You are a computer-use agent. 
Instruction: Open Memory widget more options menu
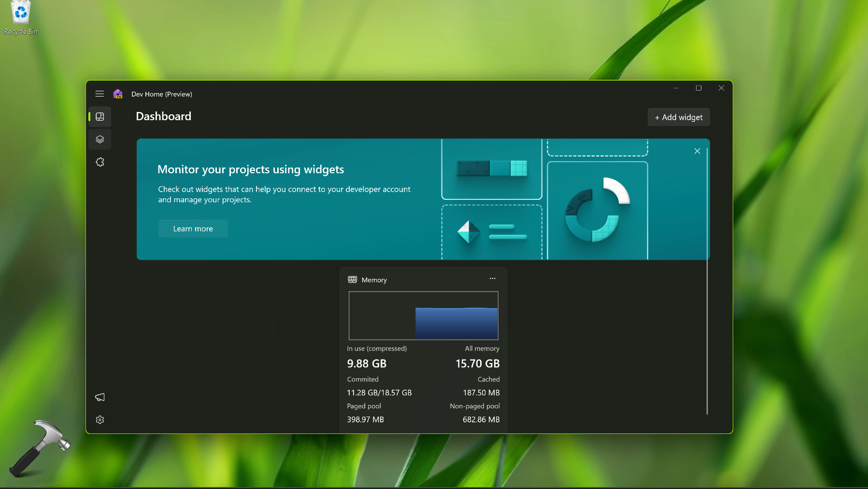[492, 279]
